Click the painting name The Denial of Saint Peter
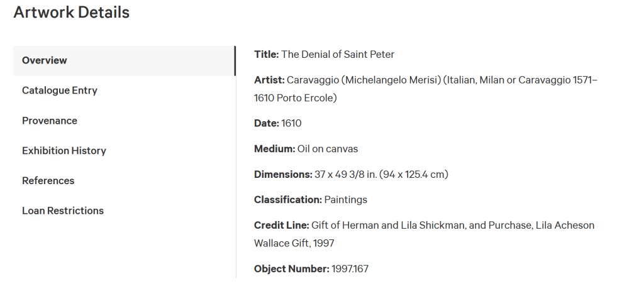This screenshot has height=301, width=644. point(338,55)
